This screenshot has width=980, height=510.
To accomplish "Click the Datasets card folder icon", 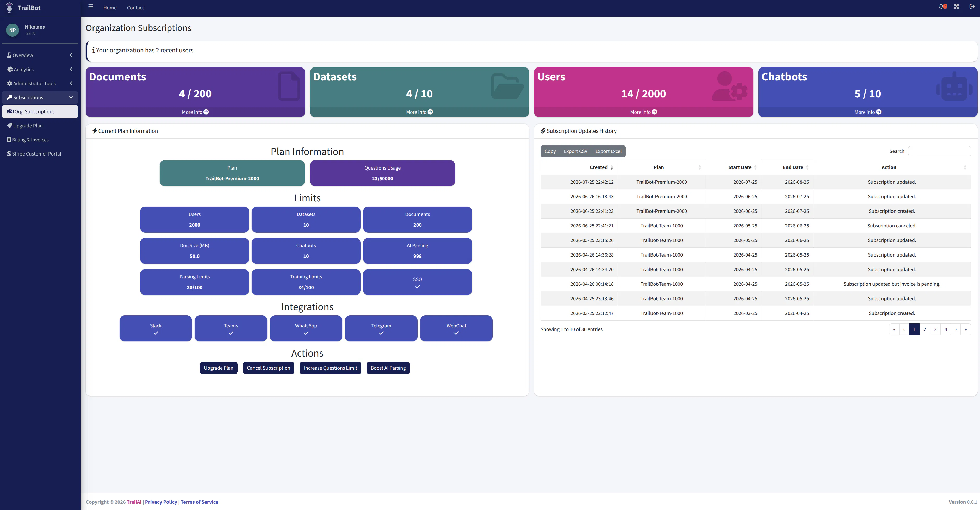I will pyautogui.click(x=507, y=86).
